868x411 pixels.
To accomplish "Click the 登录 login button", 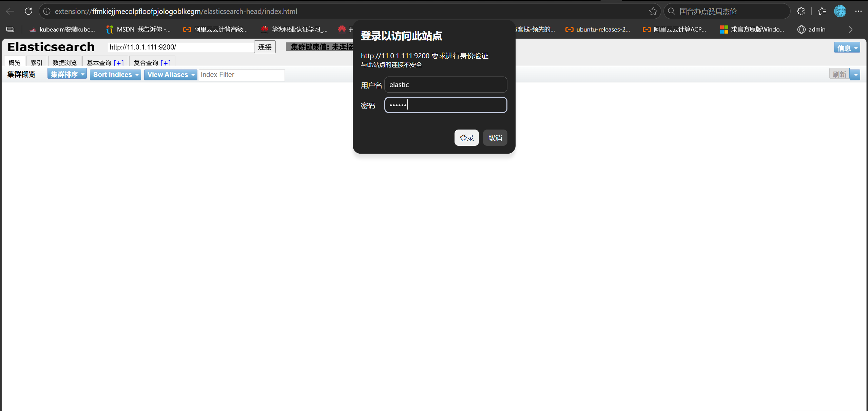I will point(466,138).
